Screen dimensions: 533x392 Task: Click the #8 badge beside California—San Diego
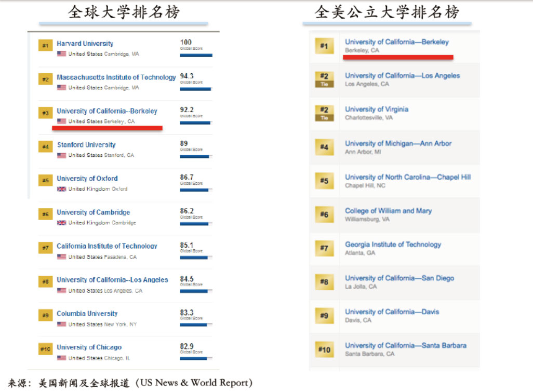click(x=324, y=281)
